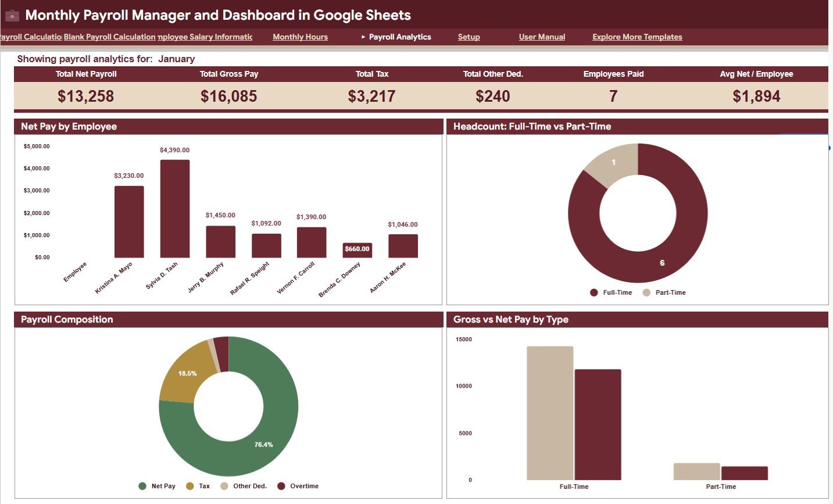
Task: Click the Net Pay 76.4% donut segment
Action: (263, 445)
